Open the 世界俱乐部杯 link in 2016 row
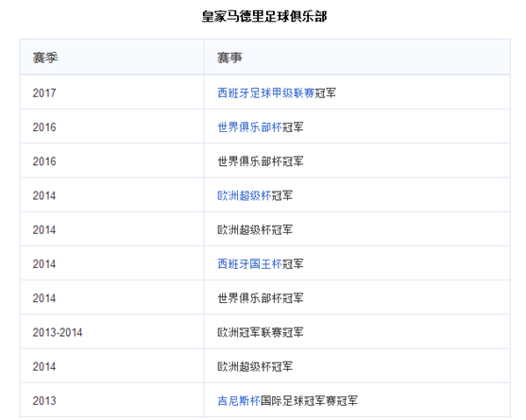This screenshot has width=526, height=420. (249, 127)
